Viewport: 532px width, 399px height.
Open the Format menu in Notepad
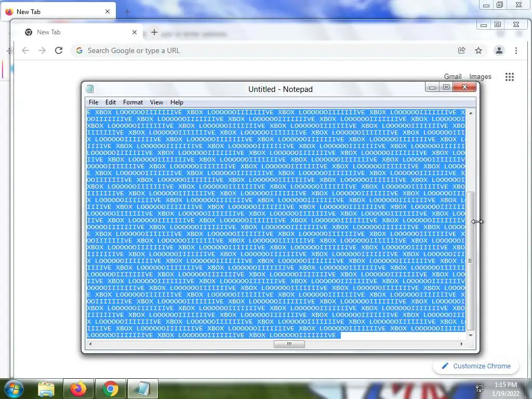click(x=133, y=102)
